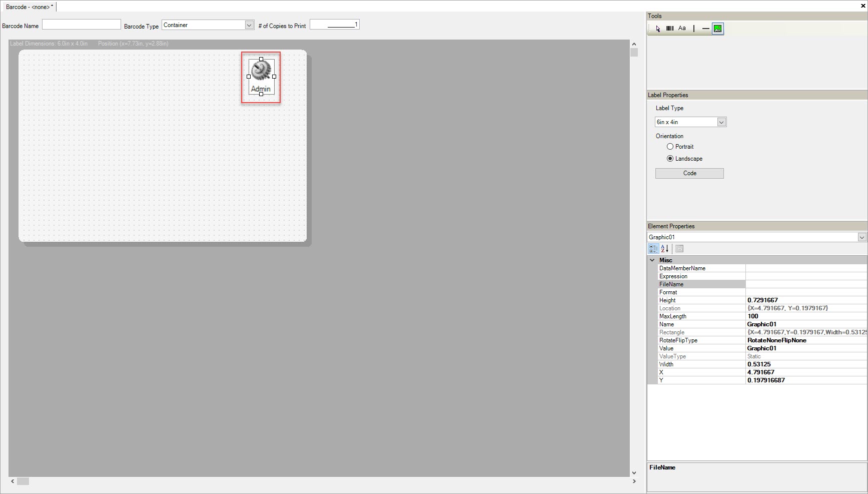Click the vertical scrollbar up arrow
Viewport: 868px width, 494px height.
tap(634, 44)
